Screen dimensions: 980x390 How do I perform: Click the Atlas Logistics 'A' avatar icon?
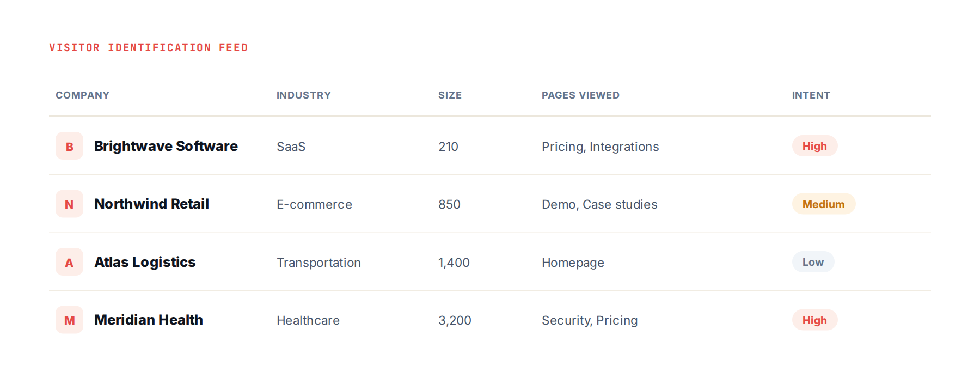point(69,262)
